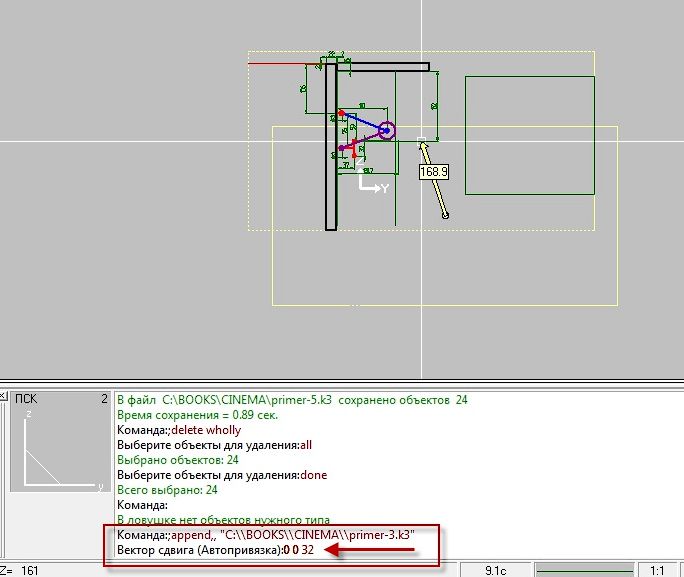
Task: Click the purple circle in the drawing
Action: pos(386,130)
